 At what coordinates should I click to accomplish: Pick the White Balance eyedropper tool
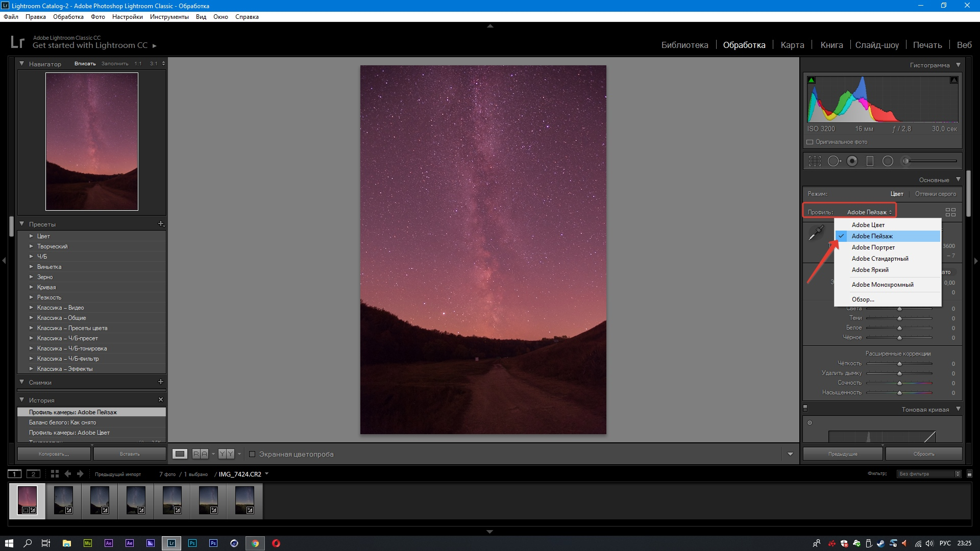(x=816, y=233)
